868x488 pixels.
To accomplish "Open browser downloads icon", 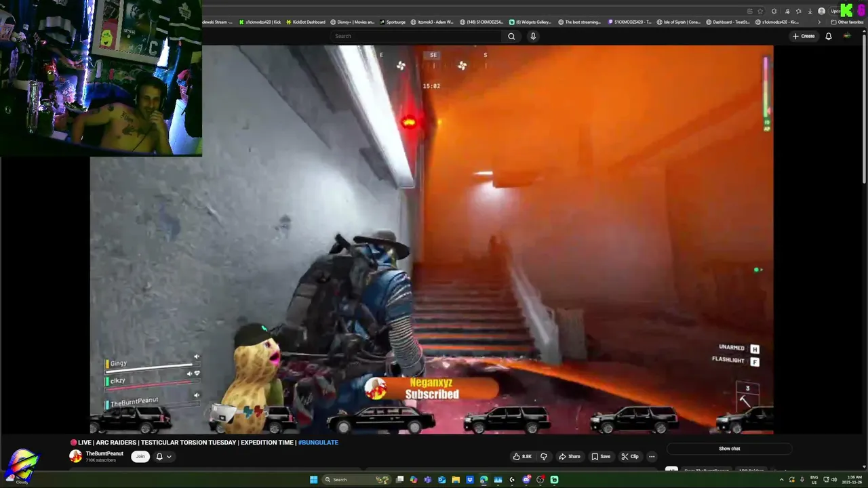I will [810, 11].
